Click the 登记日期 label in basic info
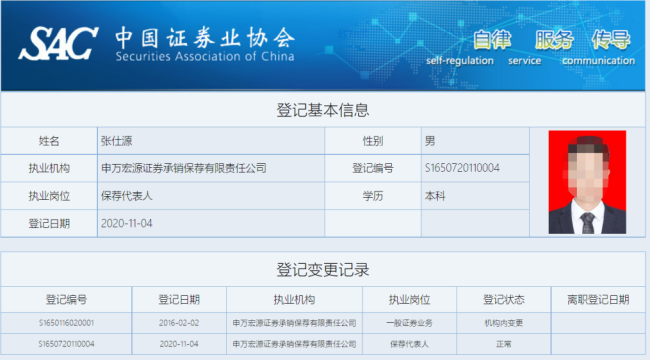 coord(49,224)
